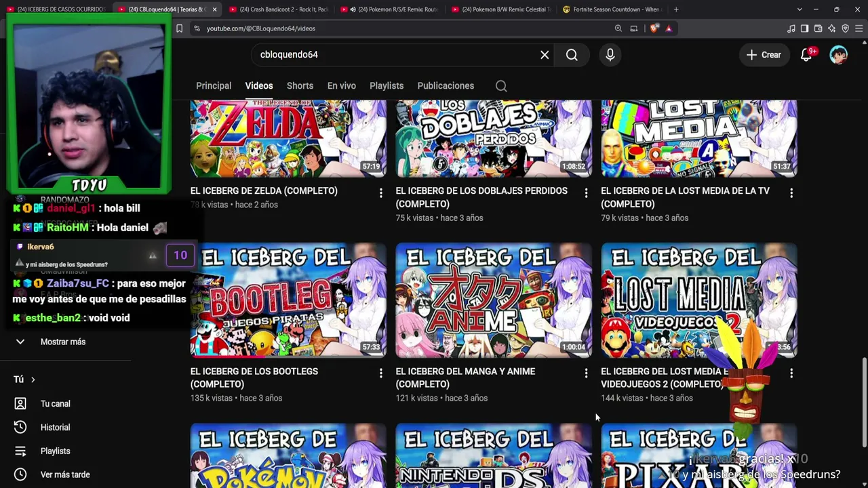Expand the tab search dropdown arrow
The width and height of the screenshot is (868, 488).
point(800,9)
